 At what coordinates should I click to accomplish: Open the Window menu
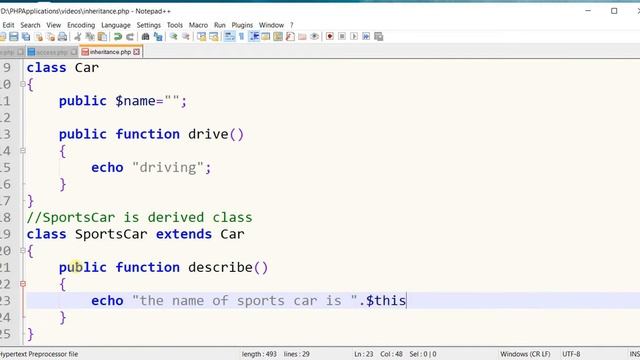pyautogui.click(x=271, y=25)
